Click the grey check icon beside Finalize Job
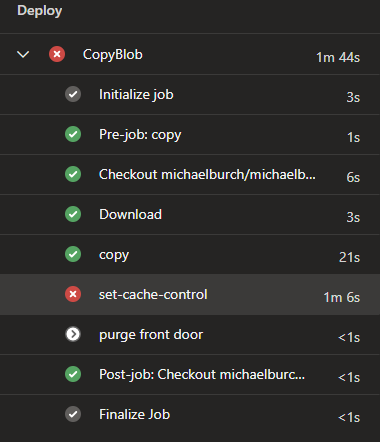The image size is (380, 442). 73,414
